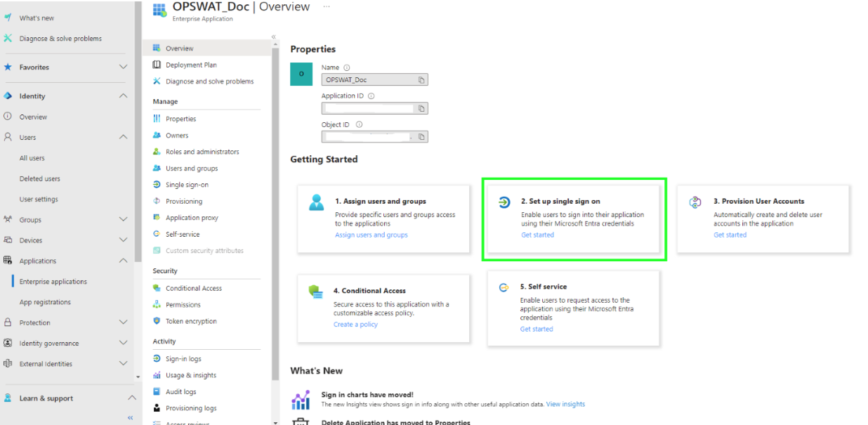Click the Provision User Accounts card icon
Viewport: 868px width, 425px height.
click(695, 202)
